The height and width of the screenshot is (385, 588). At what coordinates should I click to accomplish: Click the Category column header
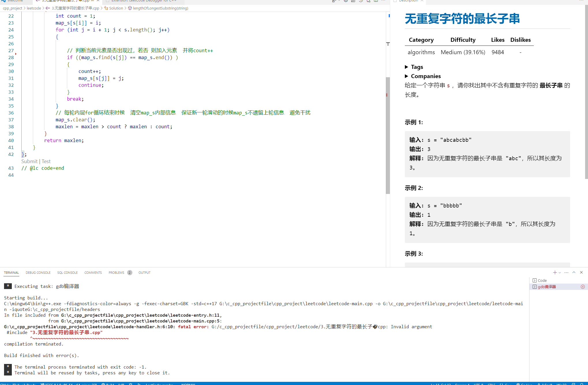(x=421, y=40)
